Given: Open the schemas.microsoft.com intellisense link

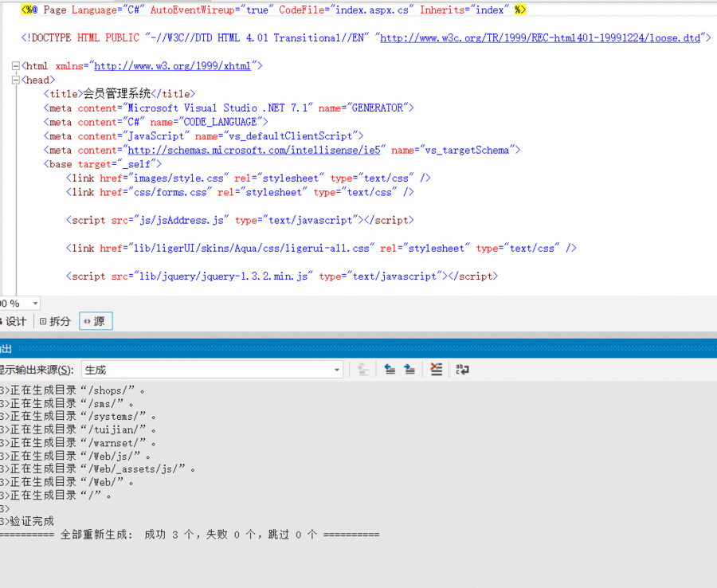Looking at the screenshot, I should pyautogui.click(x=254, y=150).
